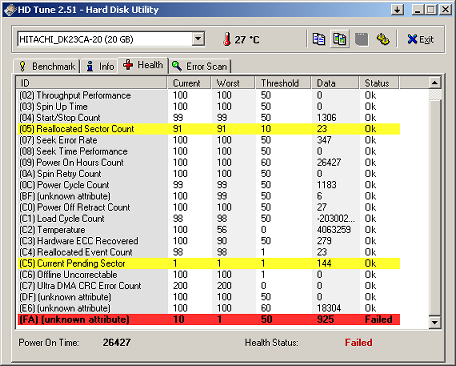The height and width of the screenshot is (366, 456).
Task: Select the failed (FA) unknown attribute row
Action: [x=209, y=319]
